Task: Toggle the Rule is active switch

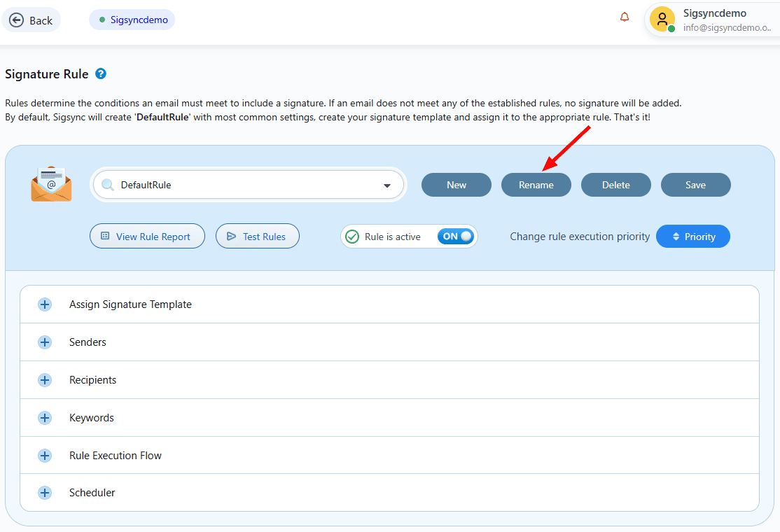Action: [x=456, y=237]
